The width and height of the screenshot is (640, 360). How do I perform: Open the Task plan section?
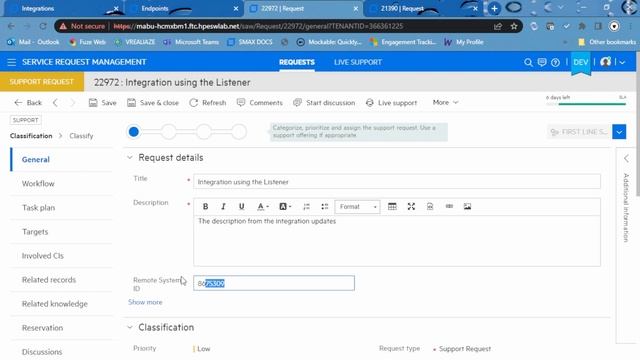(61, 208)
